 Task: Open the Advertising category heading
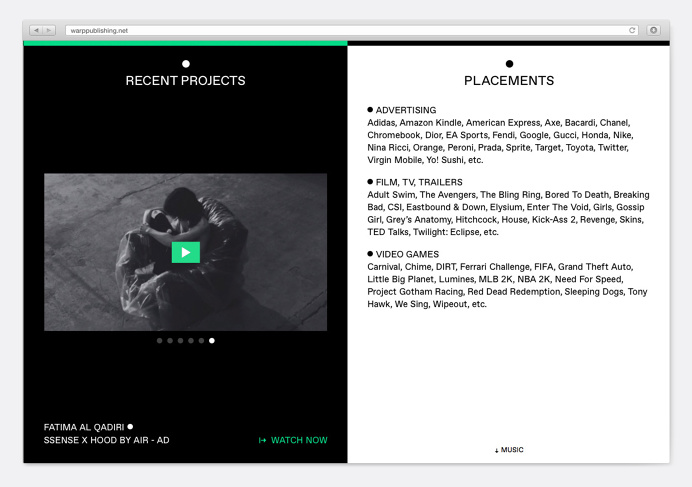pyautogui.click(x=405, y=110)
